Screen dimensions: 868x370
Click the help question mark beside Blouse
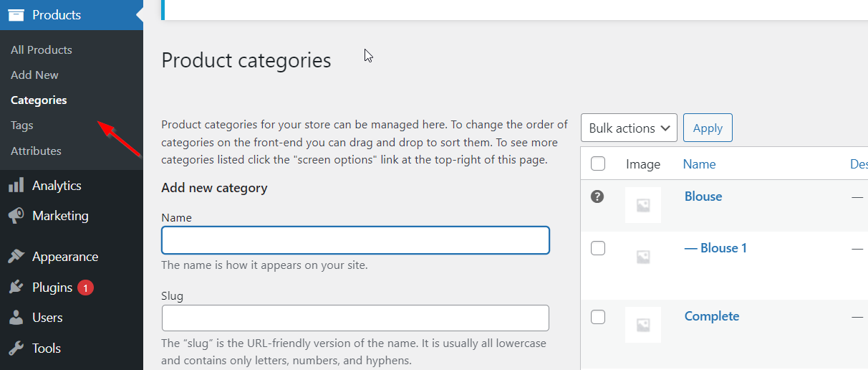[x=597, y=196]
